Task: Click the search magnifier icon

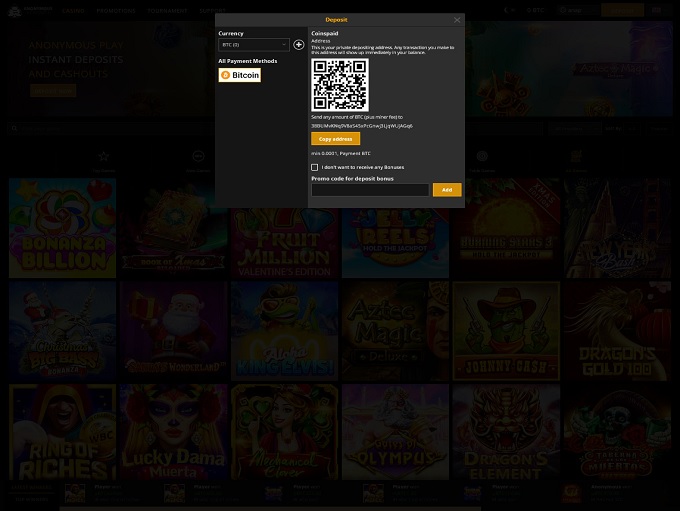Action: click(14, 128)
